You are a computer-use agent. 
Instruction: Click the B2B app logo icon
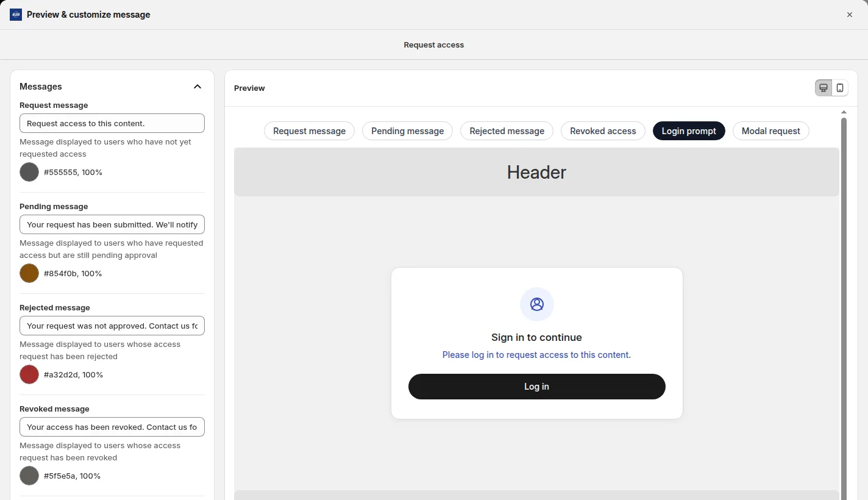(x=16, y=15)
